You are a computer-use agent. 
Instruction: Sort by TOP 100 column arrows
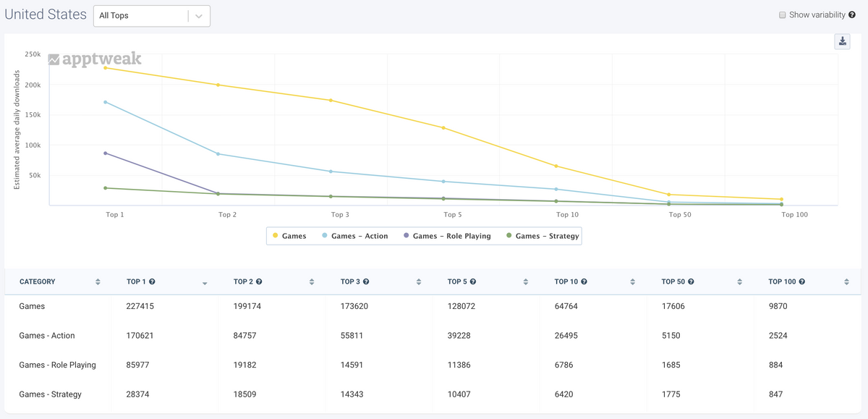pyautogui.click(x=846, y=282)
